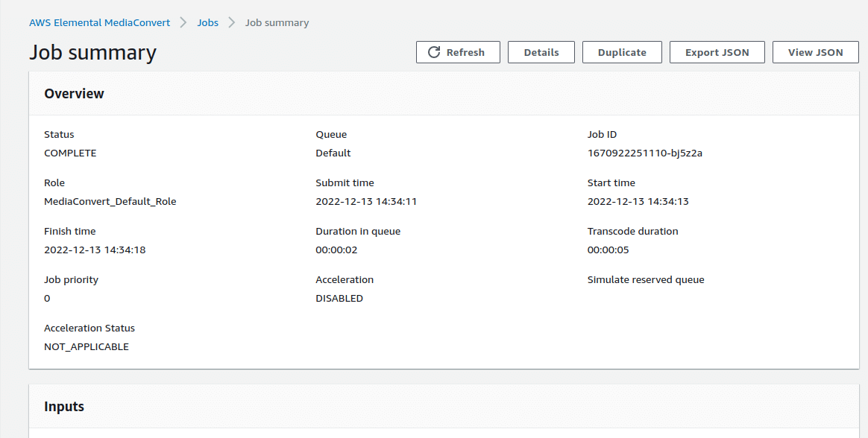The width and height of the screenshot is (868, 438).
Task: Click the View JSON button
Action: click(x=815, y=52)
